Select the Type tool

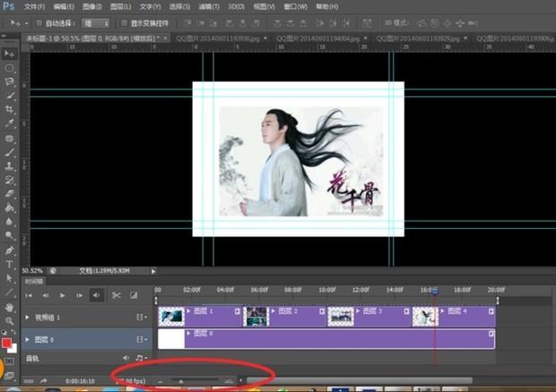click(x=10, y=265)
